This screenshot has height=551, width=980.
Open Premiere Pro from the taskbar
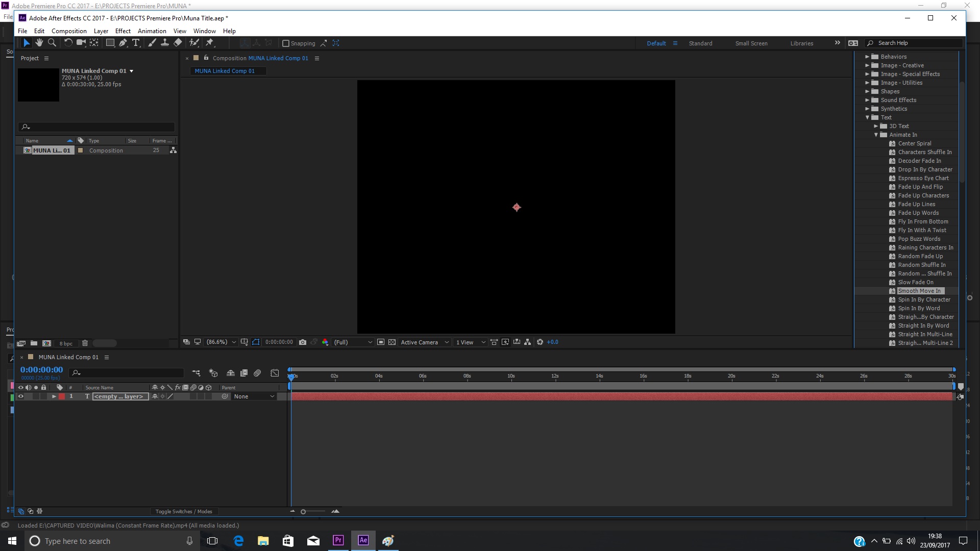point(338,540)
